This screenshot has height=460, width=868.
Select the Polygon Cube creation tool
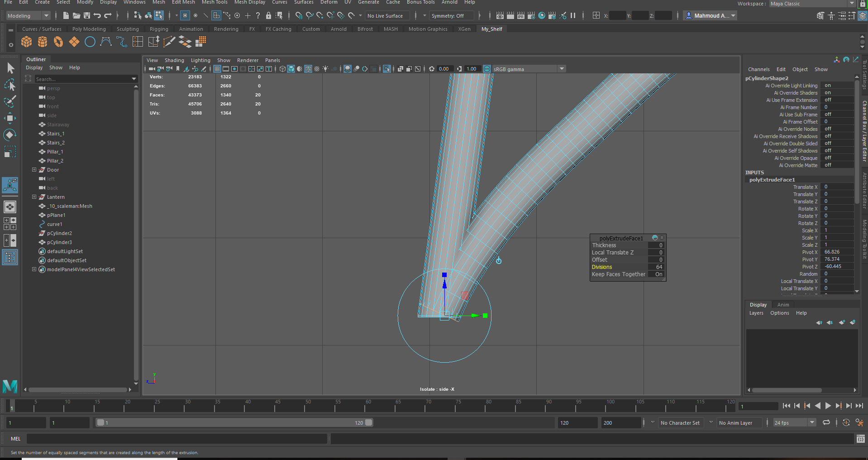(27, 41)
